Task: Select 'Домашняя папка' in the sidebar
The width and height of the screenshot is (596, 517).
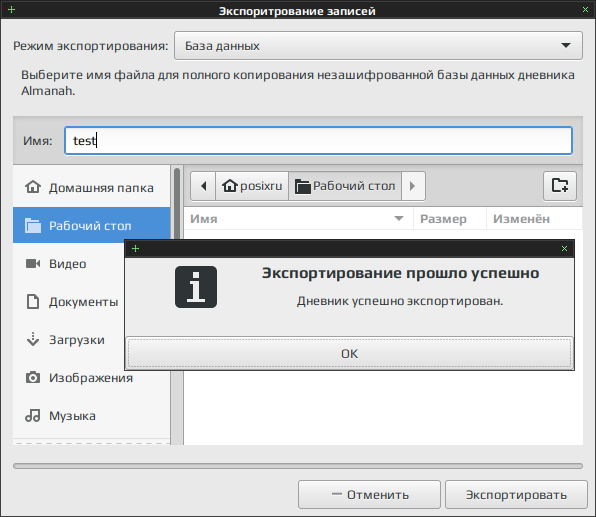Action: tap(91, 188)
